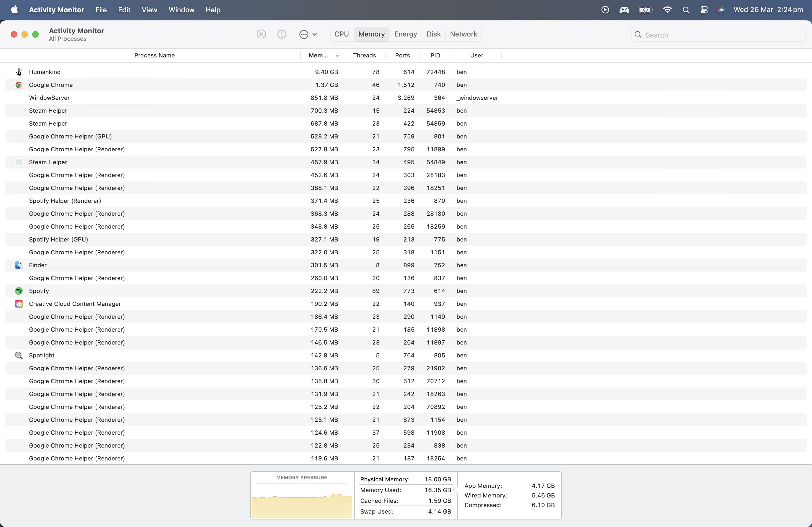Sort by Threads column header

point(364,55)
